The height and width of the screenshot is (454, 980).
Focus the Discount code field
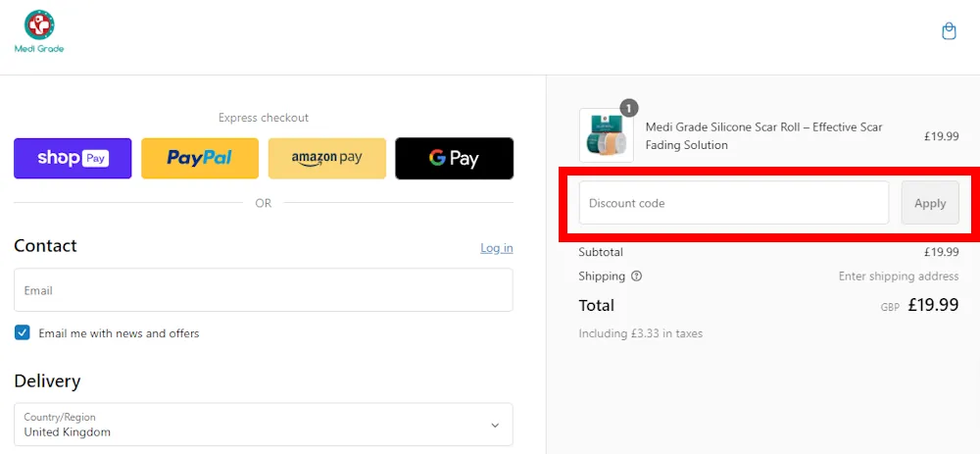coord(734,203)
